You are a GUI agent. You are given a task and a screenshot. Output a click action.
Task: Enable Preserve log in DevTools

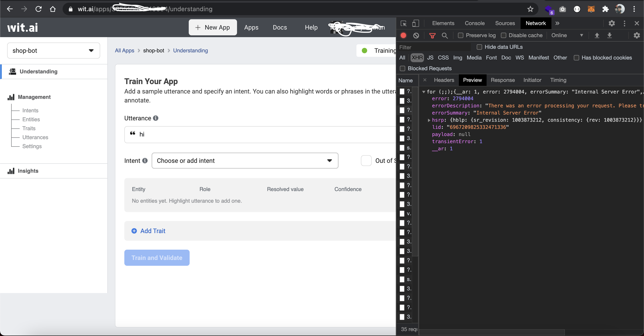click(x=460, y=35)
